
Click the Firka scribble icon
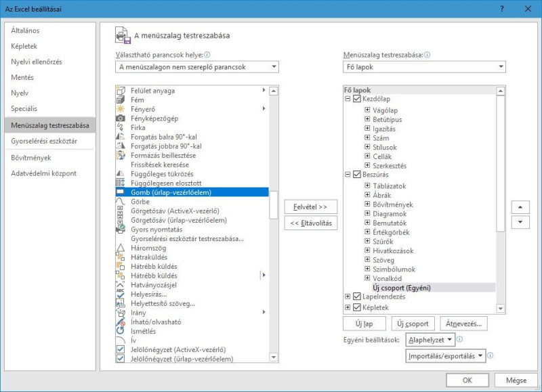click(121, 128)
